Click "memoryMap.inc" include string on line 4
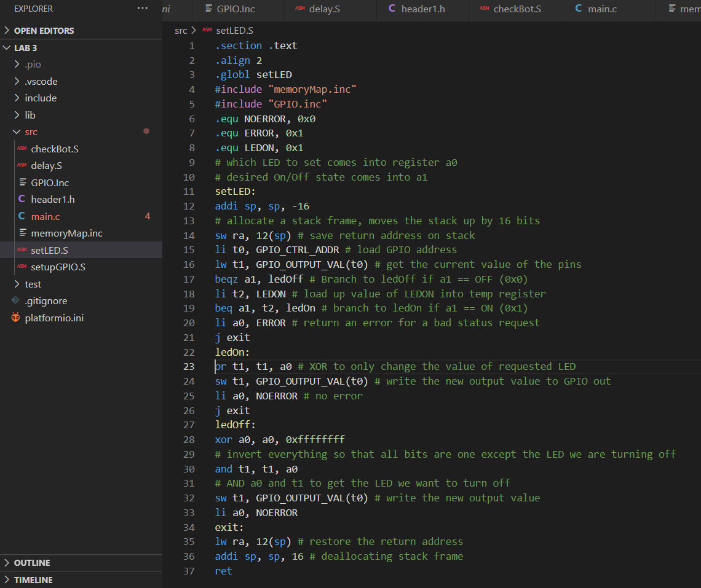The height and width of the screenshot is (588, 701). click(x=312, y=89)
